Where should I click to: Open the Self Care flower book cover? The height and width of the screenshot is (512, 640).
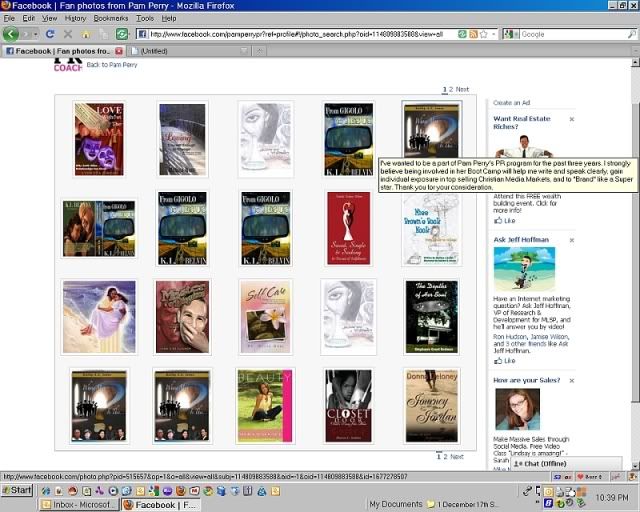tap(265, 317)
